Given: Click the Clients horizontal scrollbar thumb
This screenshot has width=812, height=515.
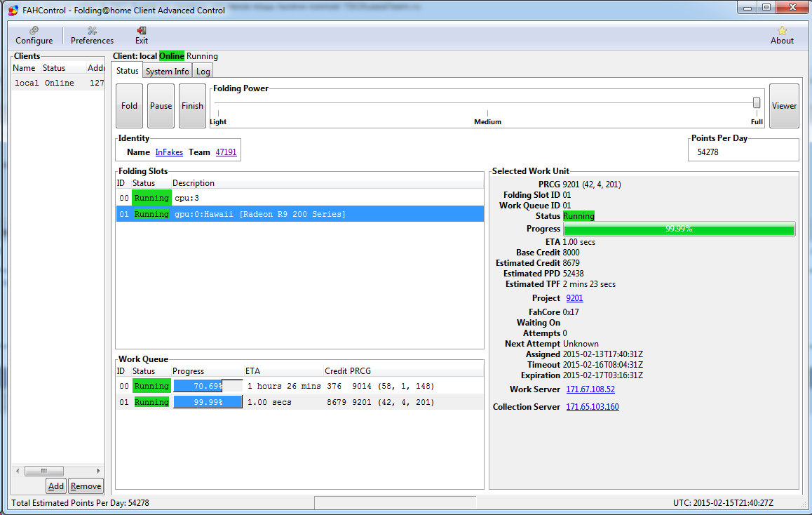Looking at the screenshot, I should click(44, 471).
